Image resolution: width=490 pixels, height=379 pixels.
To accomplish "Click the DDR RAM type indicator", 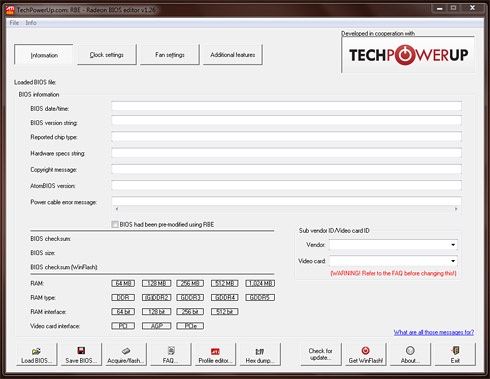I will pyautogui.click(x=123, y=297).
